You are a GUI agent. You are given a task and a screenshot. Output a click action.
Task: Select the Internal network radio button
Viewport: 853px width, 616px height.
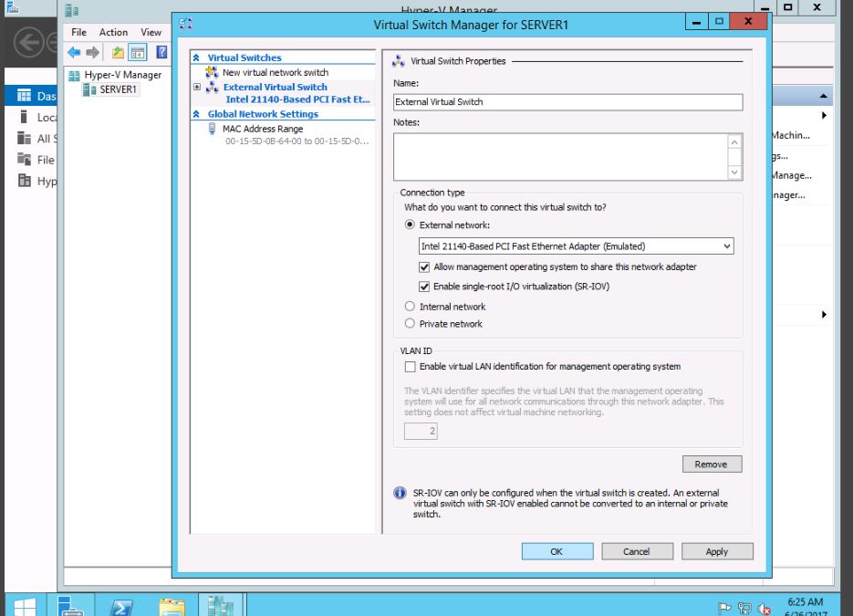tap(410, 307)
